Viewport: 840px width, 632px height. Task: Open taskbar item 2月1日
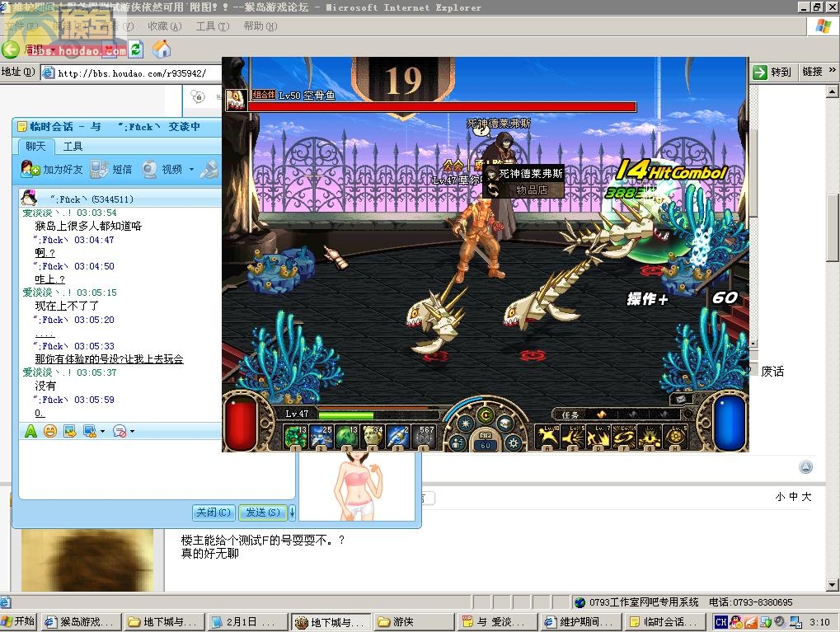point(247,622)
